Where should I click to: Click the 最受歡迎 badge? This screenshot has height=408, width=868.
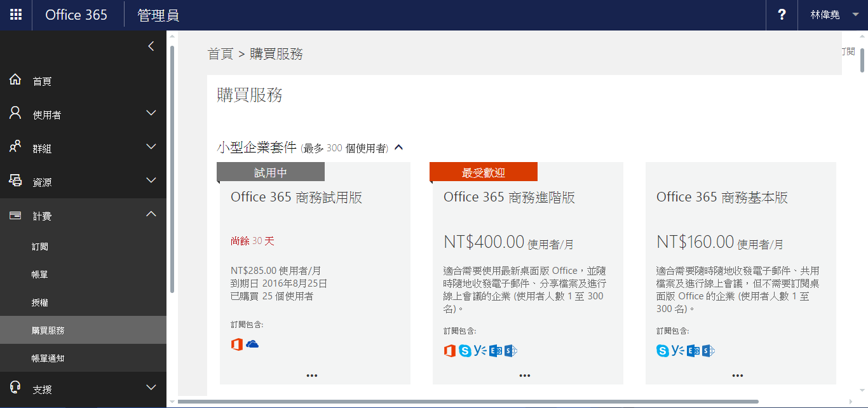click(484, 172)
